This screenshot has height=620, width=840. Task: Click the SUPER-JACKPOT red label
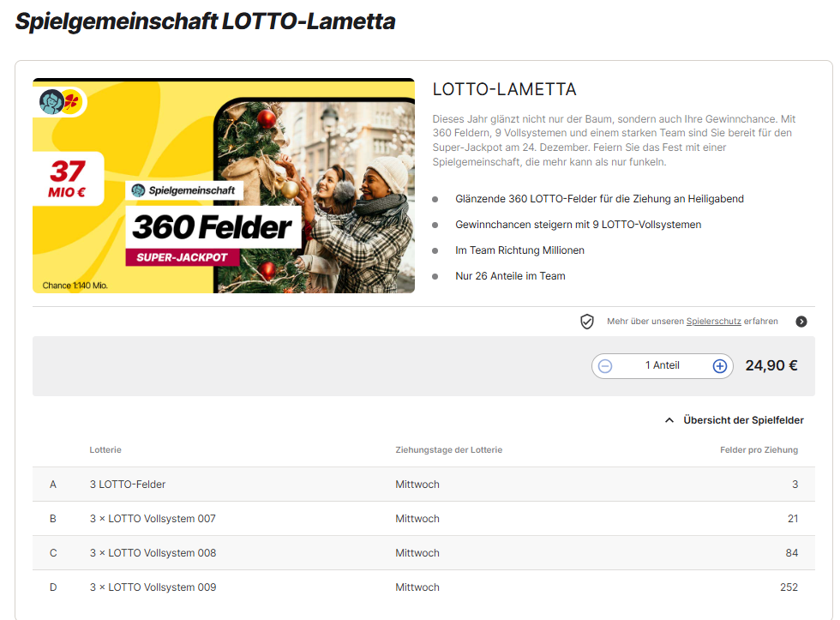coord(182,257)
